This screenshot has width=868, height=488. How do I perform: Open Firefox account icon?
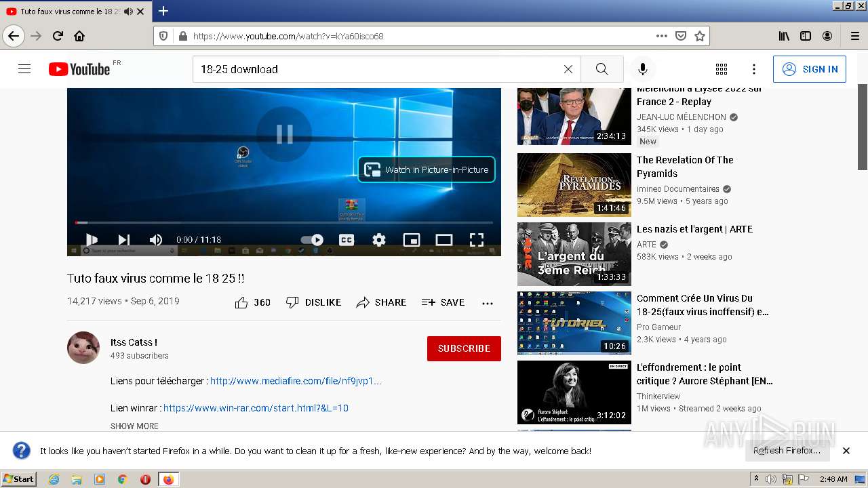827,36
